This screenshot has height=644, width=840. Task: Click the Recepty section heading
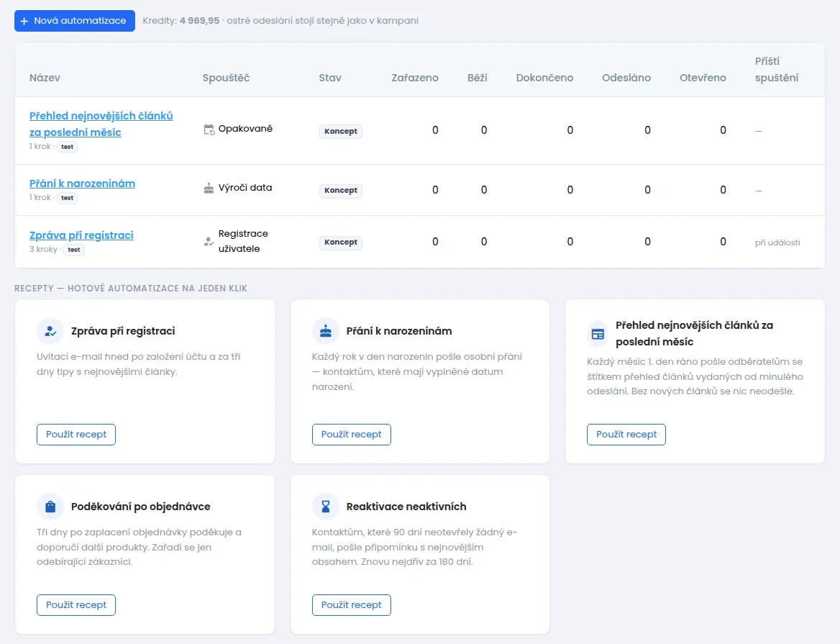131,289
